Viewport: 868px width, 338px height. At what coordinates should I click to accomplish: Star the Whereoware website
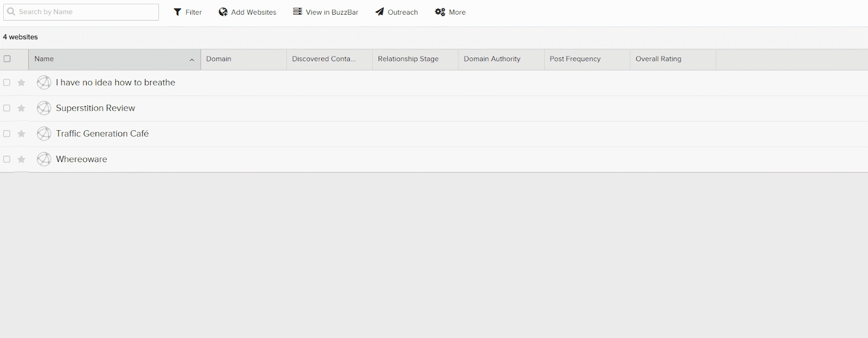click(x=21, y=160)
